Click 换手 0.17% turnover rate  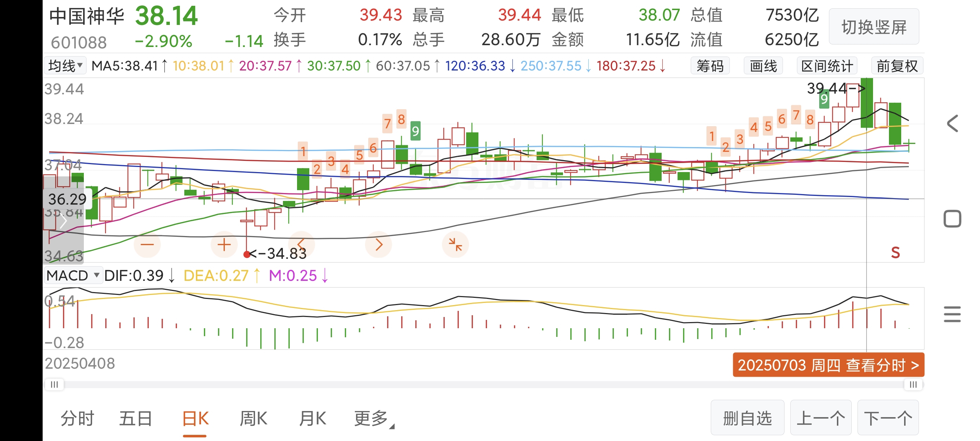coord(380,39)
